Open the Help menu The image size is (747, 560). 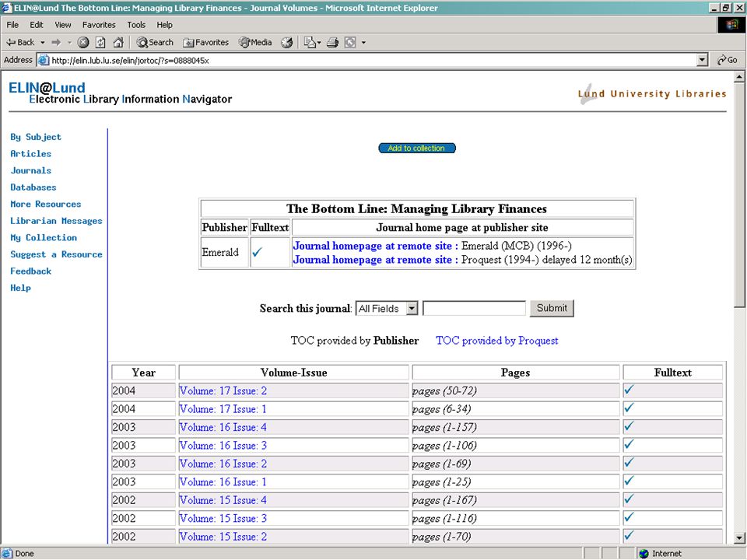(164, 25)
